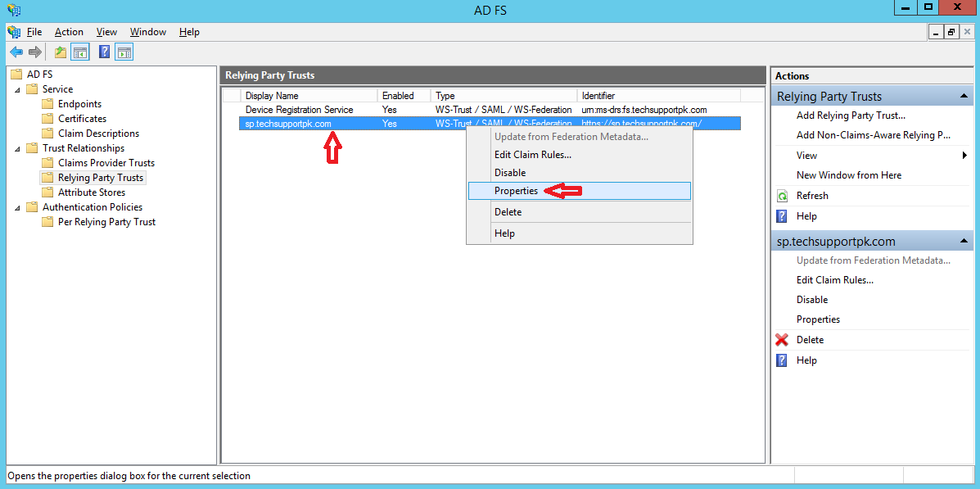Click Delete in the Actions pane
The height and width of the screenshot is (489, 980).
click(x=810, y=340)
